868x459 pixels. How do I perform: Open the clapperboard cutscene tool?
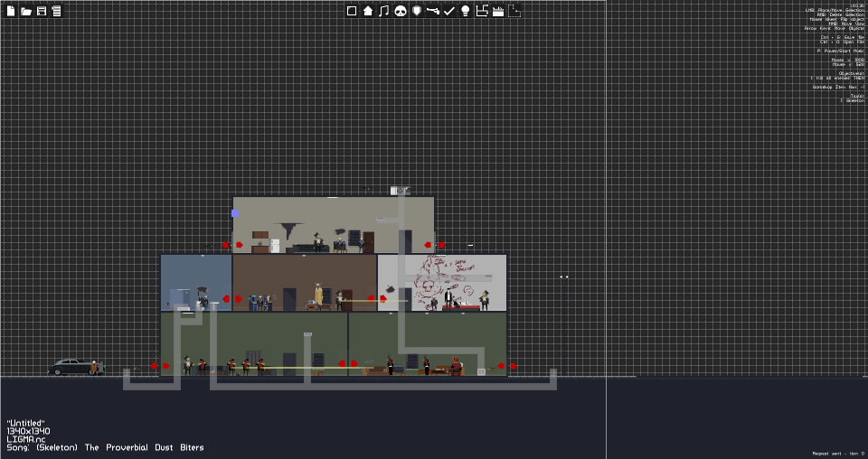tap(498, 11)
